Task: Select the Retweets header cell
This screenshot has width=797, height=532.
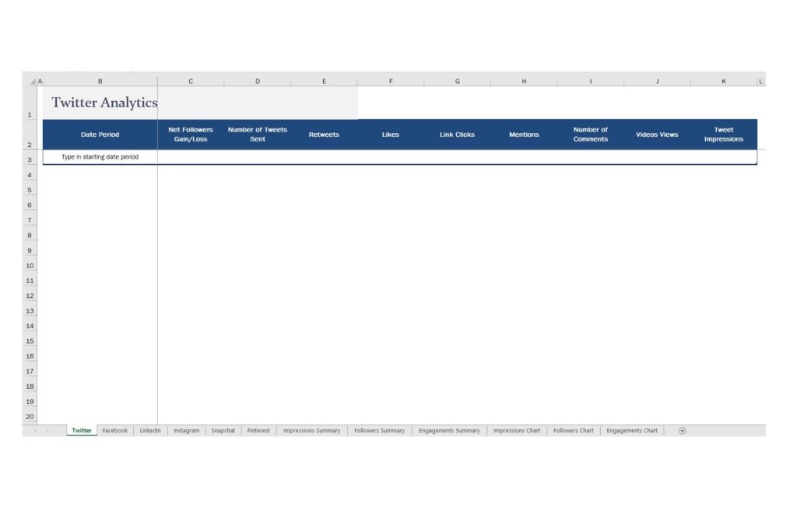Action: pos(324,135)
